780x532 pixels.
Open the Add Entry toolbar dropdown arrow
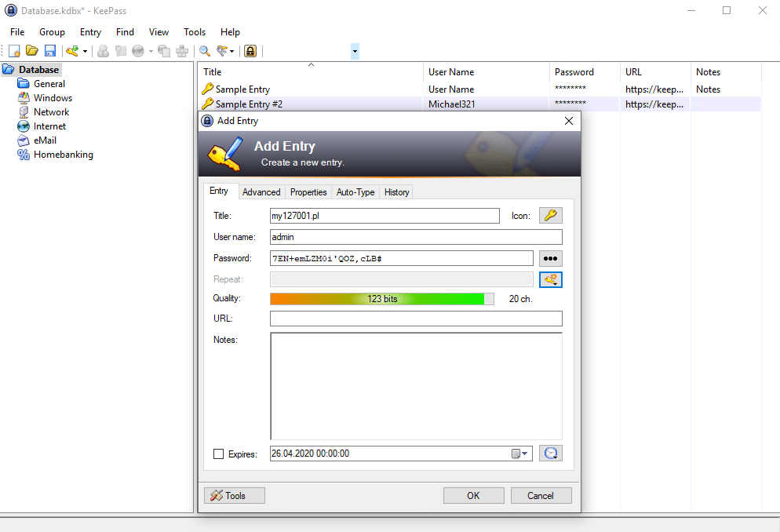point(85,51)
